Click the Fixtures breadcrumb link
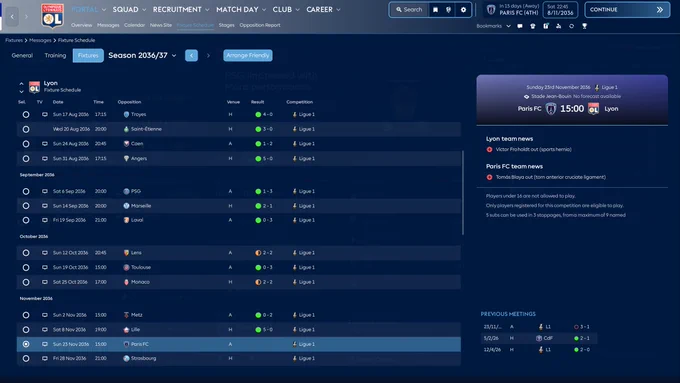This screenshot has width=680, height=383. click(14, 40)
